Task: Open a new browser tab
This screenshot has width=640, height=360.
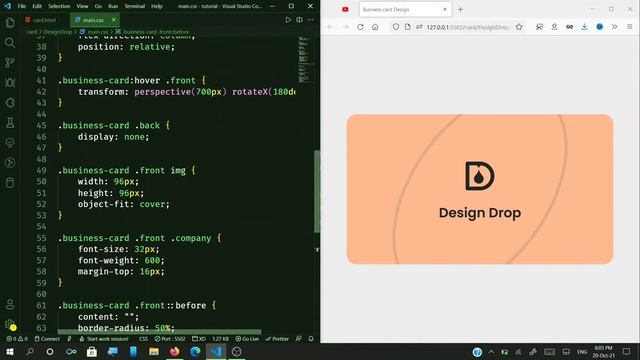Action: (460, 9)
